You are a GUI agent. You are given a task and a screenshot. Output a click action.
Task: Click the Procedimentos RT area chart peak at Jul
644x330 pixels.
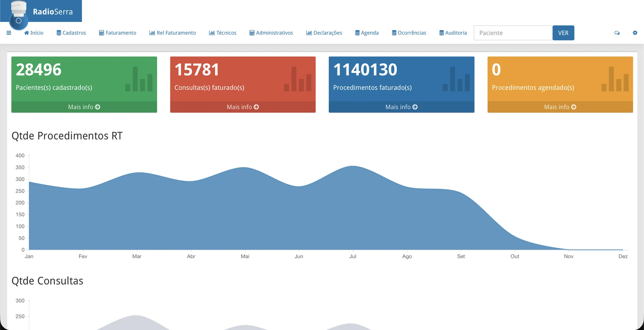pyautogui.click(x=353, y=166)
